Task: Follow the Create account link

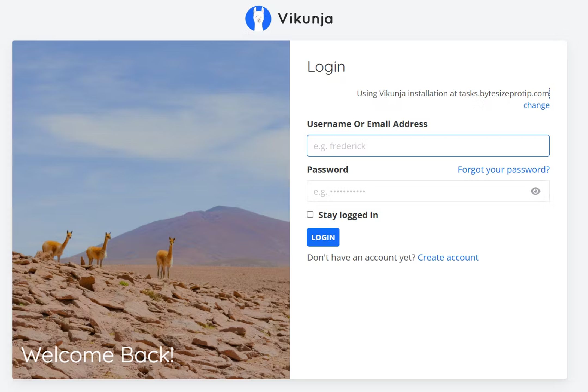Action: [x=448, y=258]
